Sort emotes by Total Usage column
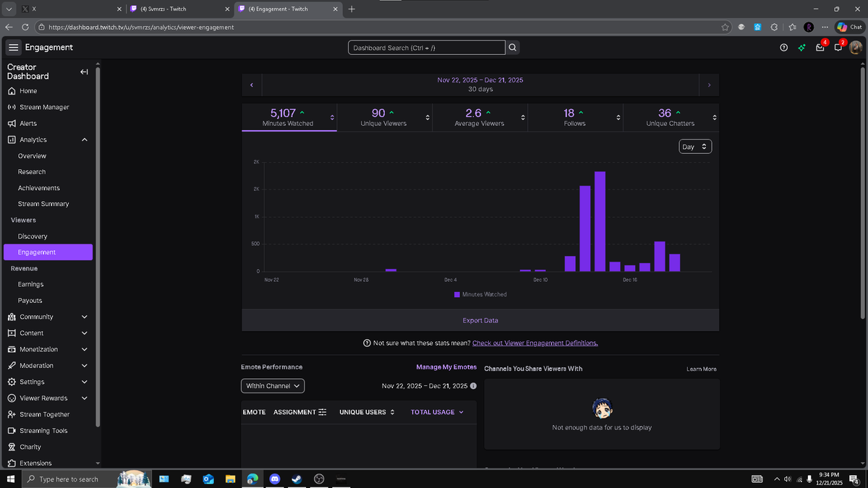The image size is (868, 488). point(437,412)
